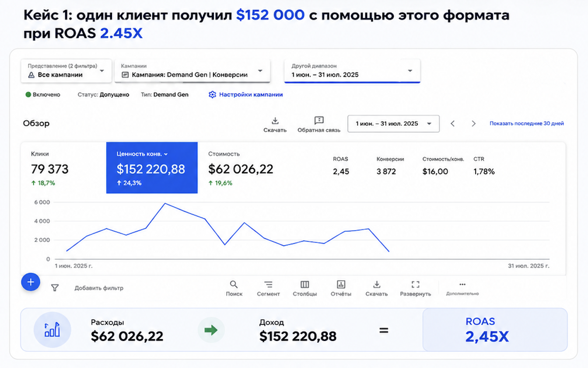The width and height of the screenshot is (588, 368).
Task: Click the Сегмент icon
Action: point(268,285)
